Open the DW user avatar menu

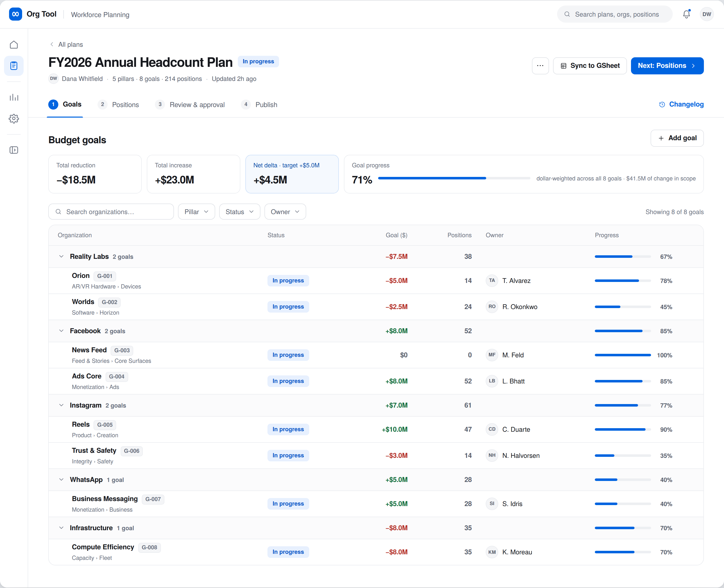(x=707, y=14)
